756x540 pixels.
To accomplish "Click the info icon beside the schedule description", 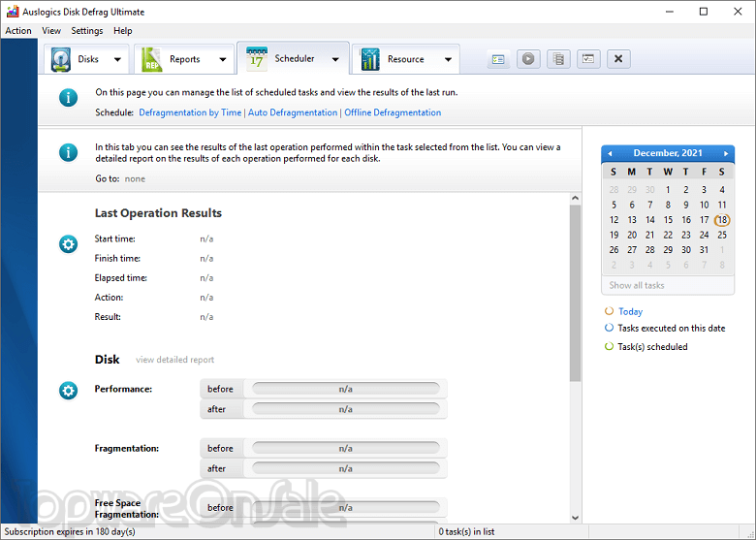I will (68, 98).
